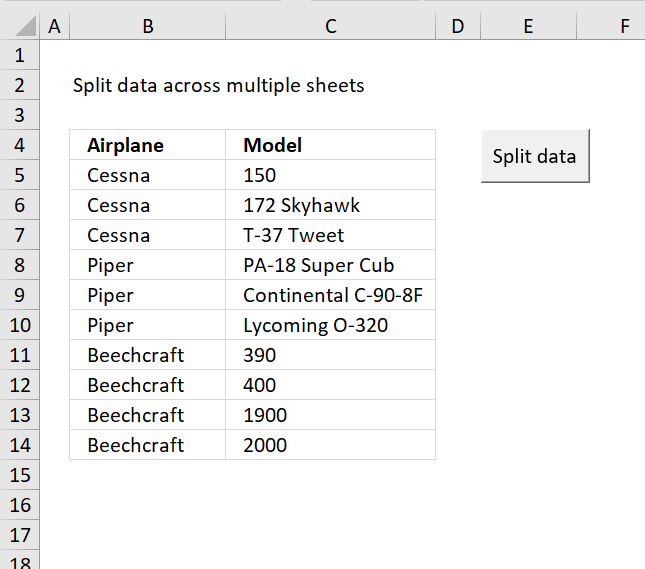Select column E header
645x569 pixels.
coord(529,26)
